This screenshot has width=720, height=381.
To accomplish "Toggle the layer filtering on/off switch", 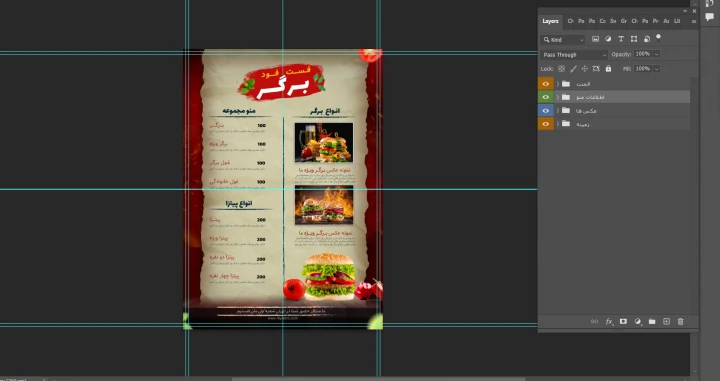I will pyautogui.click(x=658, y=38).
